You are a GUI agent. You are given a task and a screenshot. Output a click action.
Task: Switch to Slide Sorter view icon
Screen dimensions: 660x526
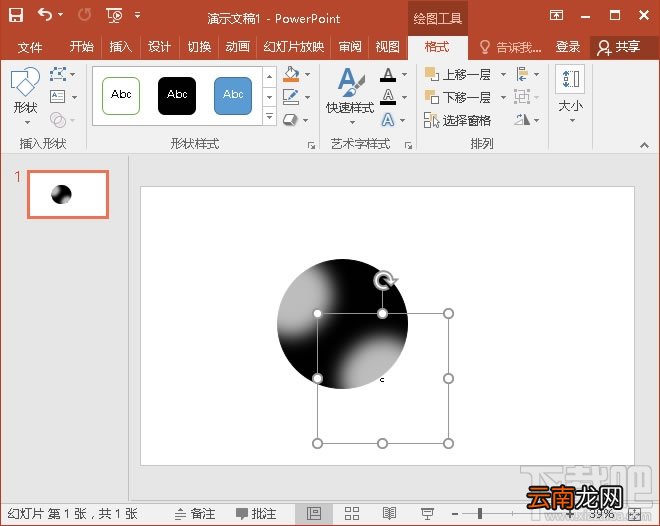pos(352,513)
